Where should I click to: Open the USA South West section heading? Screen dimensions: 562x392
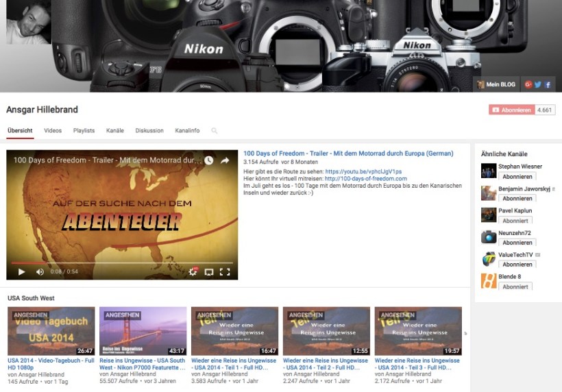31,298
